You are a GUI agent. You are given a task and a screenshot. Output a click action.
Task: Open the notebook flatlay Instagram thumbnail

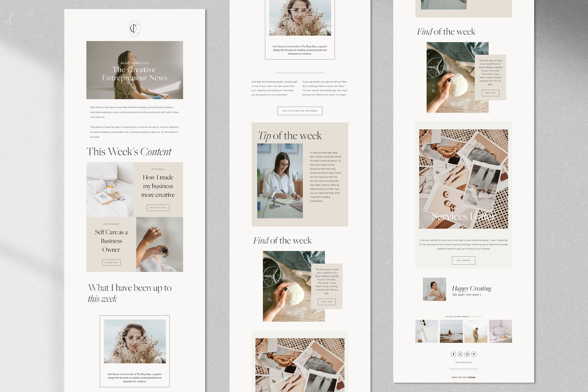(426, 331)
